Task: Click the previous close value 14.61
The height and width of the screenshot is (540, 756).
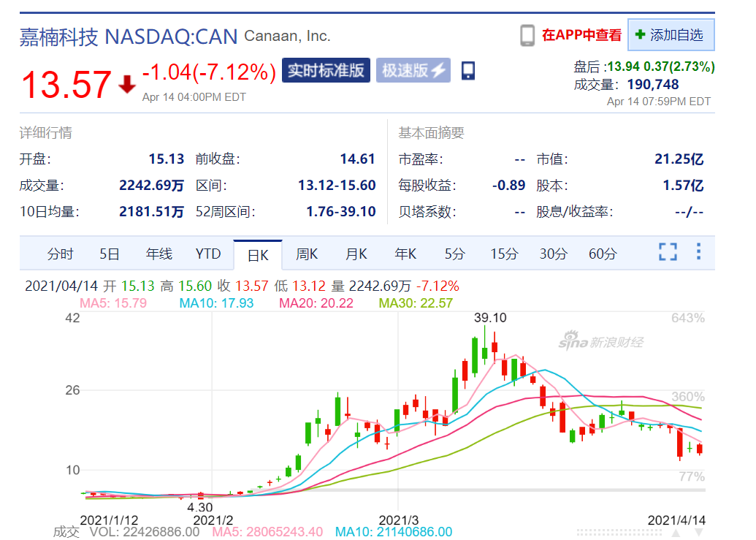Action: coord(357,159)
